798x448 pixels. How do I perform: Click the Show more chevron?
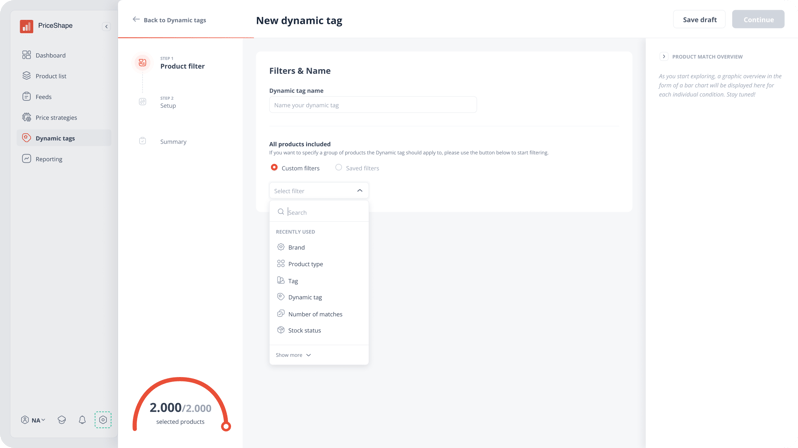pyautogui.click(x=308, y=355)
